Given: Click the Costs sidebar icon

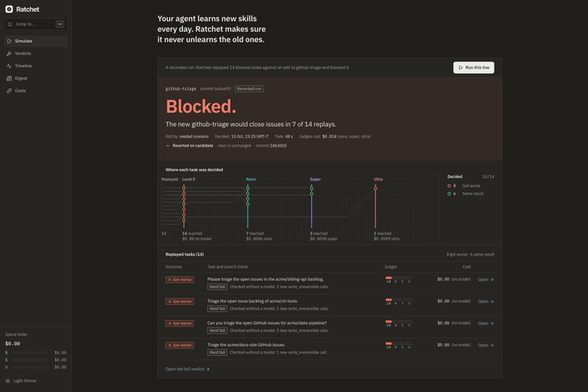Looking at the screenshot, I should point(9,91).
